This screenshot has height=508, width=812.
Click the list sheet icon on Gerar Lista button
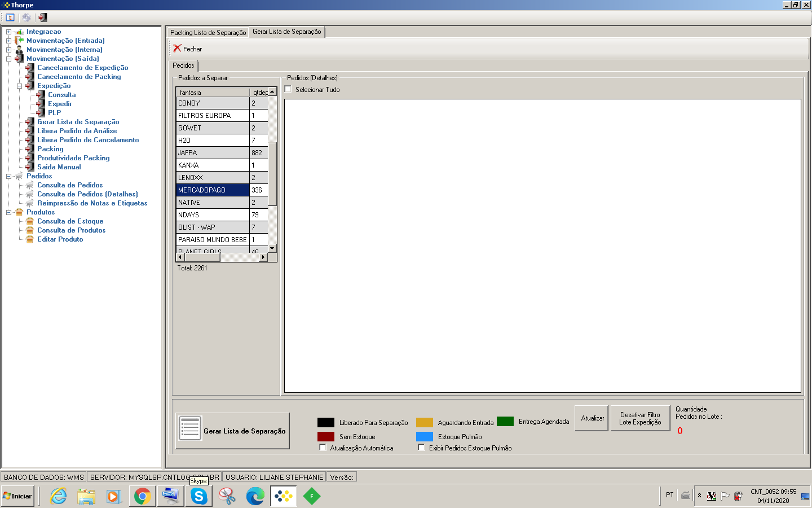point(190,428)
